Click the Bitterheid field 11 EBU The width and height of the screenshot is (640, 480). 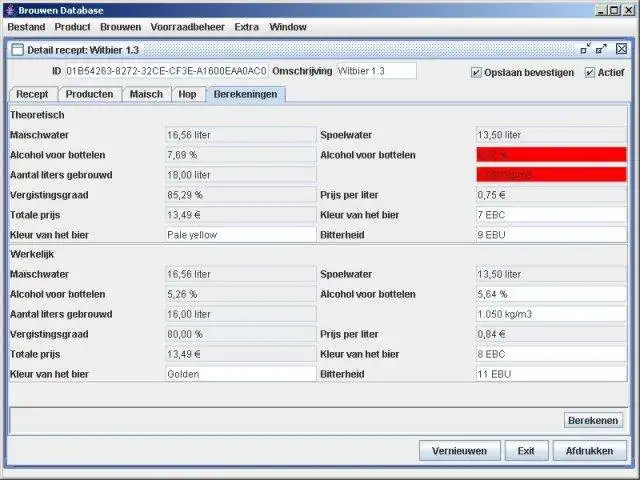point(551,374)
